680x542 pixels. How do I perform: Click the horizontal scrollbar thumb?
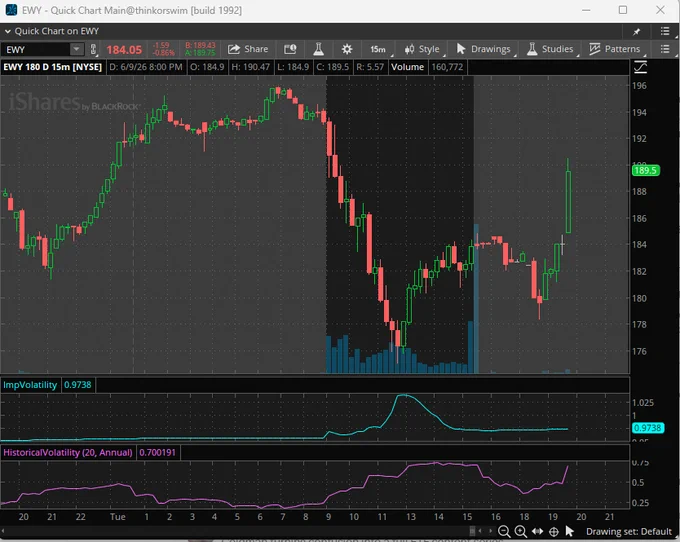coord(473,531)
